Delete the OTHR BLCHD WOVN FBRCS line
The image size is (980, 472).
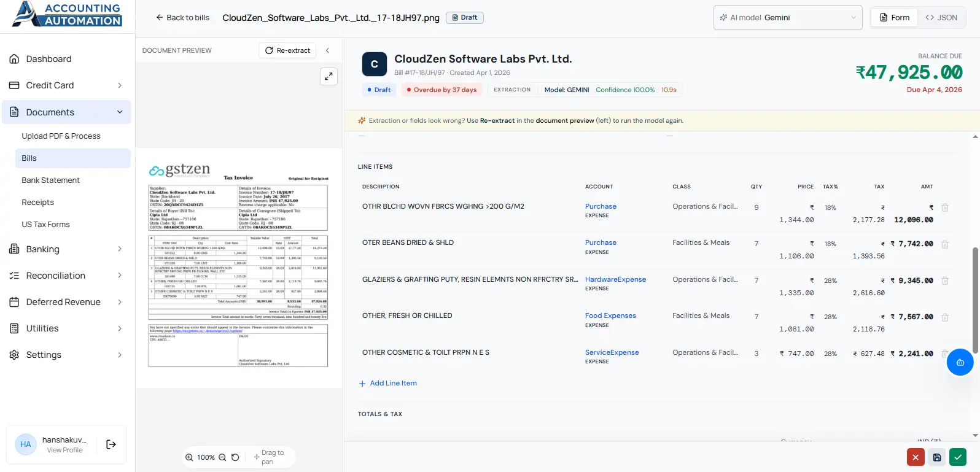[x=945, y=208]
